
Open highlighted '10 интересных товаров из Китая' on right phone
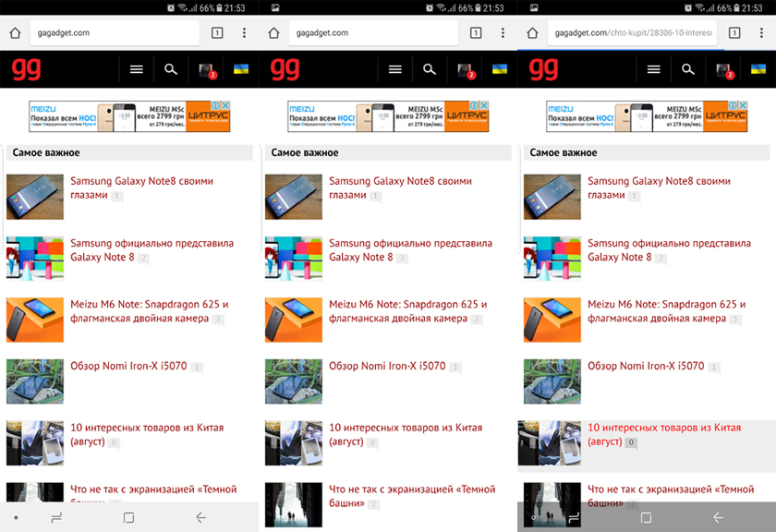point(664,434)
